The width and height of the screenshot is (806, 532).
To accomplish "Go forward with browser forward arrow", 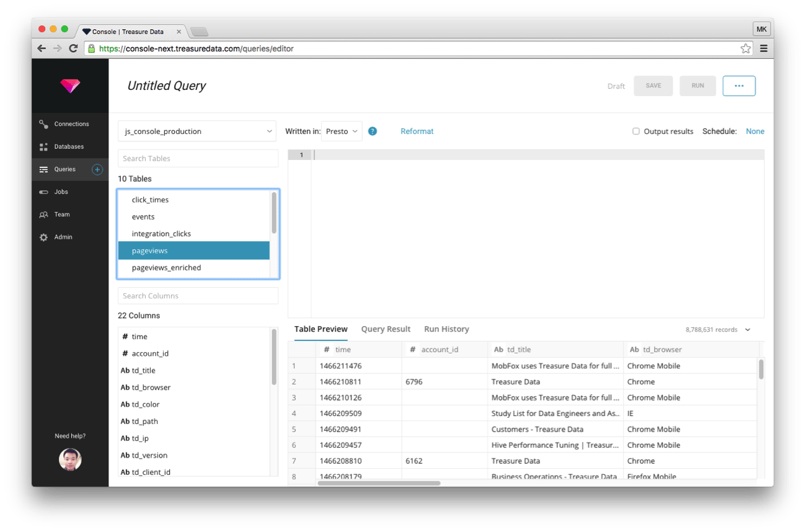I will [x=58, y=48].
